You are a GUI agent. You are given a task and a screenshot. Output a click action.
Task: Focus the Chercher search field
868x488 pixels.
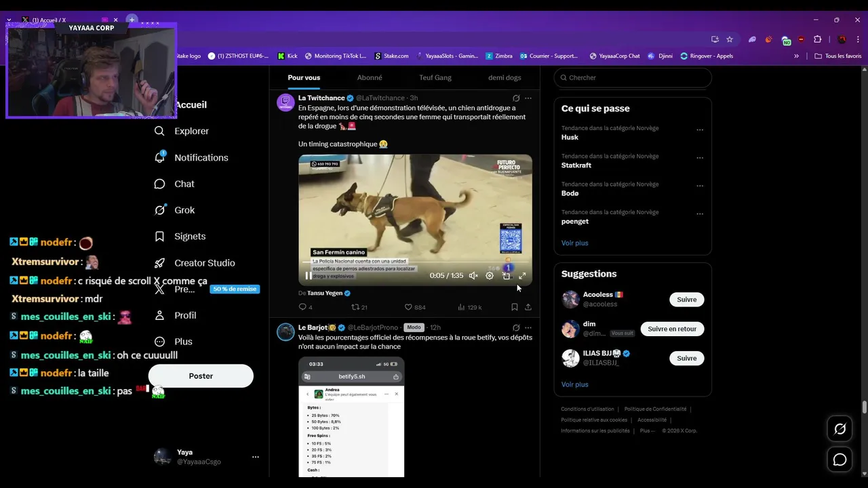coord(633,77)
